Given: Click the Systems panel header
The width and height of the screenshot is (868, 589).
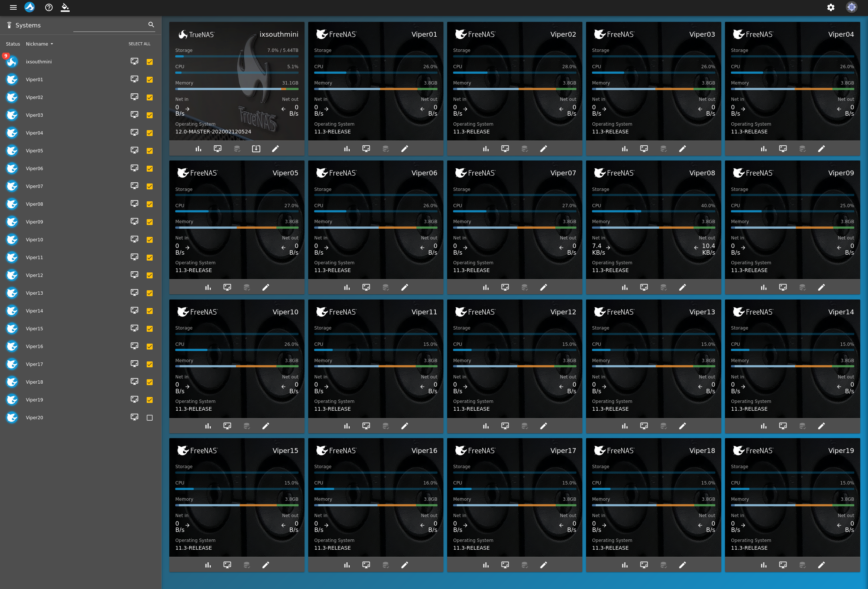Looking at the screenshot, I should click(28, 25).
